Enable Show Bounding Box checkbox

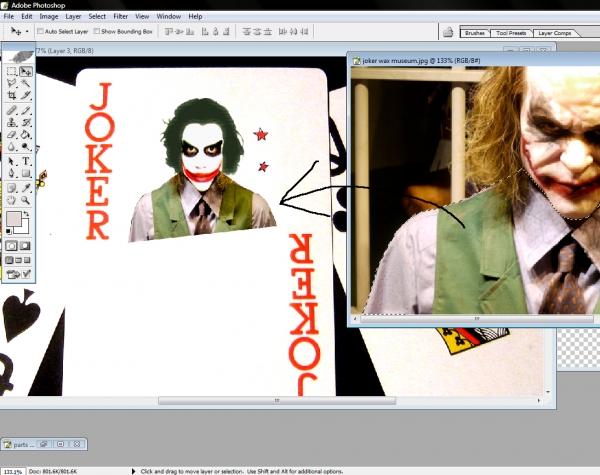coord(97,31)
